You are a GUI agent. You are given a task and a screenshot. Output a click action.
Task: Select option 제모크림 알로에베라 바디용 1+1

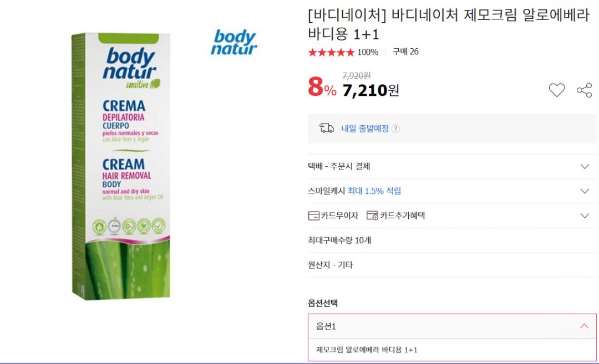pyautogui.click(x=367, y=350)
